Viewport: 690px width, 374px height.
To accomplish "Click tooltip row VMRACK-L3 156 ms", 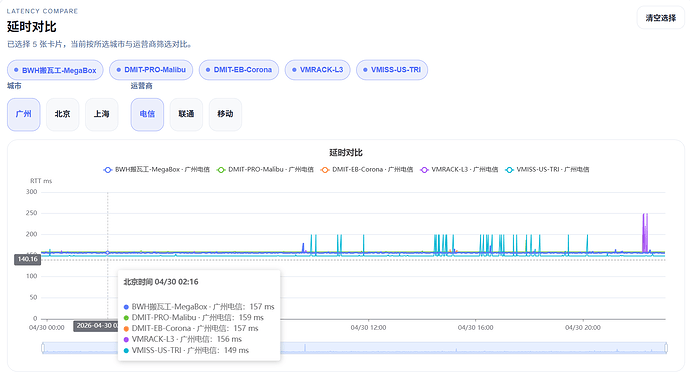I will (183, 340).
